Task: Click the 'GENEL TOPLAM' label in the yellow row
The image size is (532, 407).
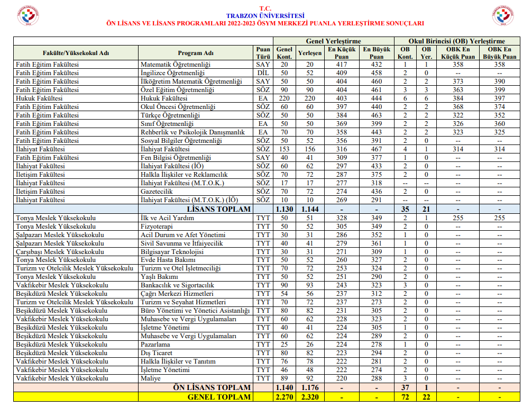Action: tap(219, 397)
